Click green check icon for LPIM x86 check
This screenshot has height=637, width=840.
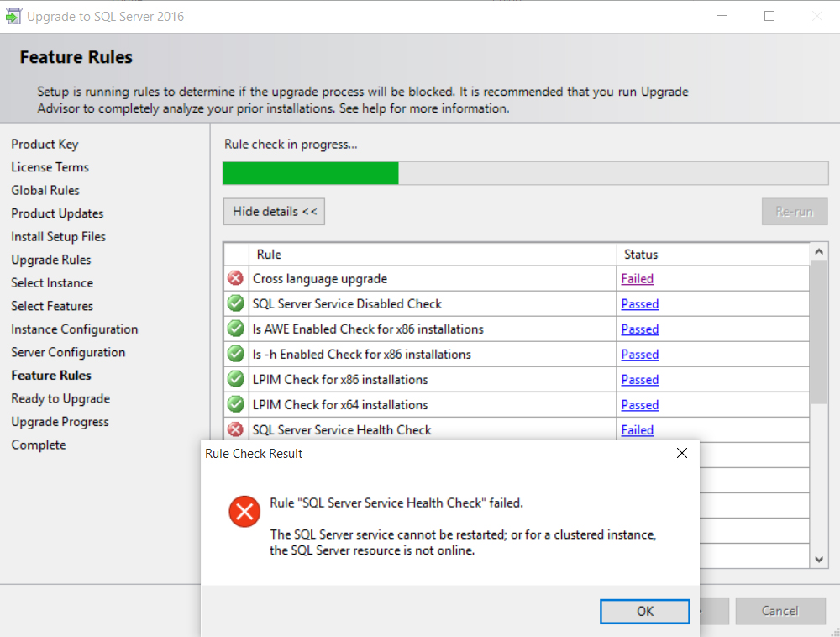[236, 380]
